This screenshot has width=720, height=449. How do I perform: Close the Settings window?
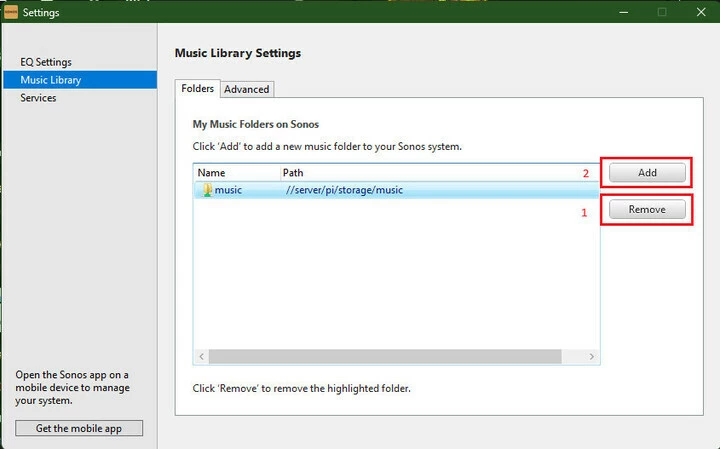[701, 12]
